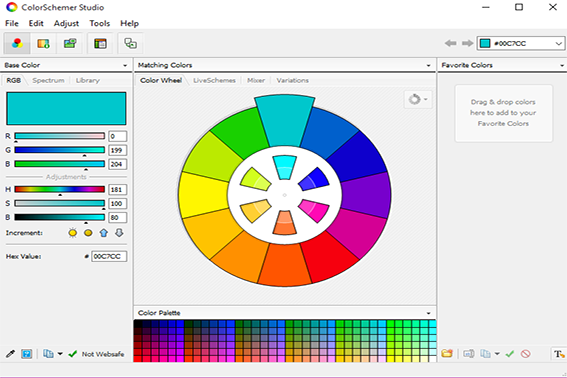567x378 pixels.
Task: Select the inner magenta swatch in the wheel
Action: (314, 211)
